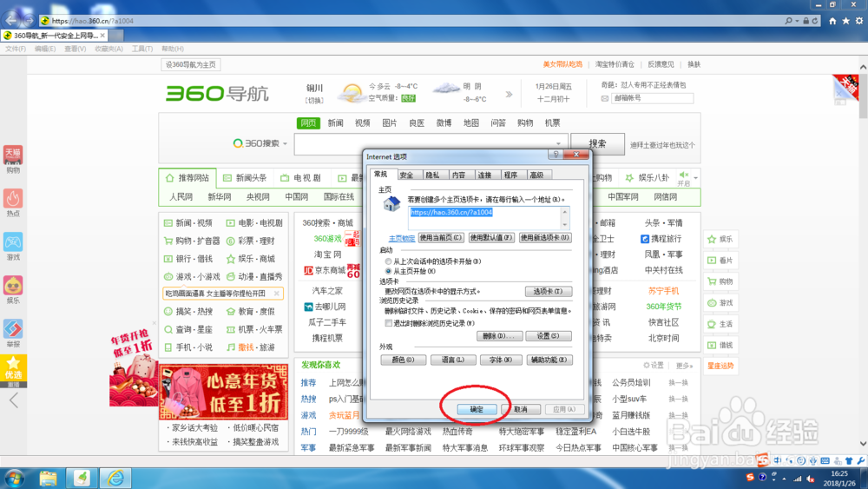Show hidden tray icons arrow

pyautogui.click(x=785, y=479)
